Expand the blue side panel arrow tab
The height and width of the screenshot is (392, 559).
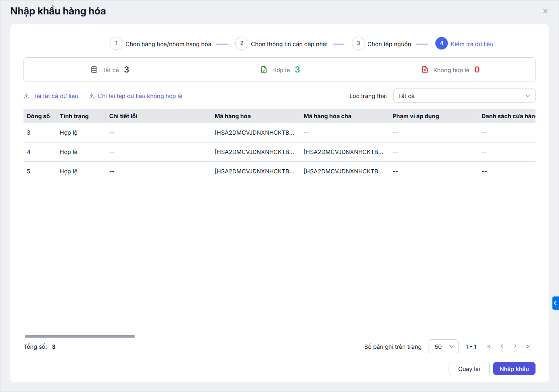coord(555,303)
